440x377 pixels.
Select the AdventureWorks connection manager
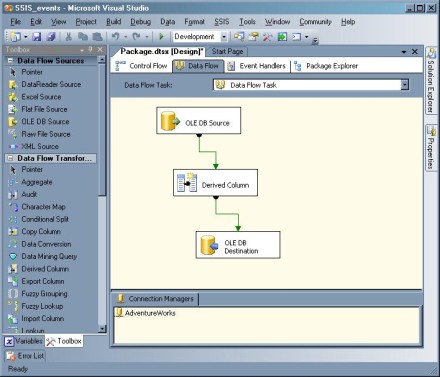click(146, 313)
